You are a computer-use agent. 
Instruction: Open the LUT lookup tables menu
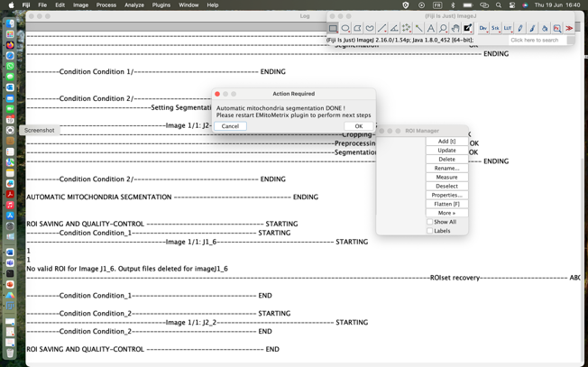(508, 28)
